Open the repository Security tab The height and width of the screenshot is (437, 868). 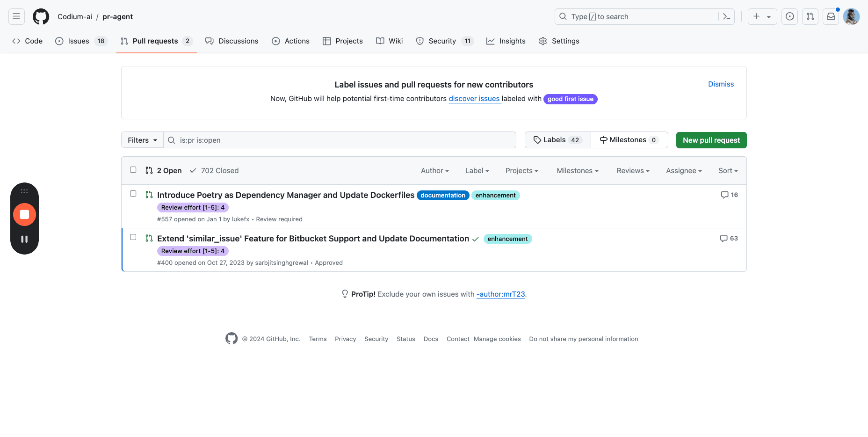(x=445, y=41)
